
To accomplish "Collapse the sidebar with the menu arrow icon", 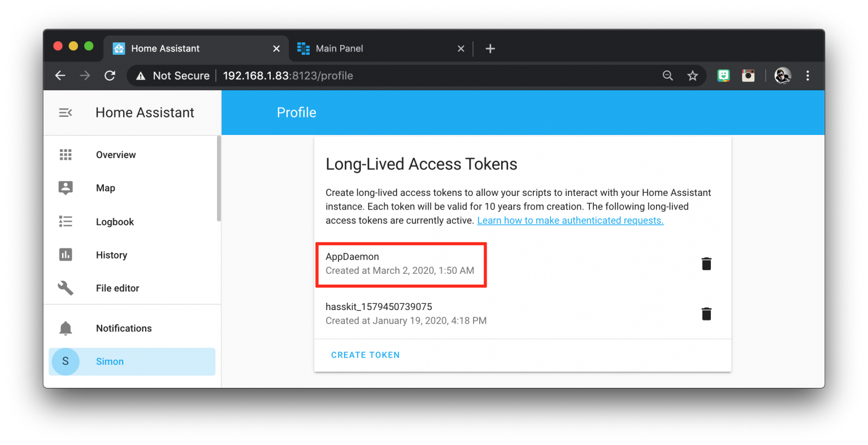I will [x=66, y=112].
